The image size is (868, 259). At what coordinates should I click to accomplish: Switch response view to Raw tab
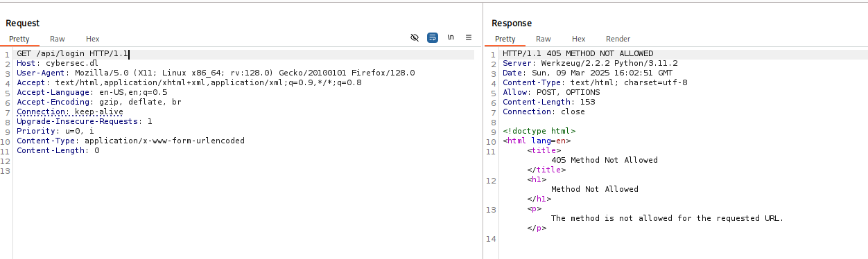pyautogui.click(x=544, y=39)
